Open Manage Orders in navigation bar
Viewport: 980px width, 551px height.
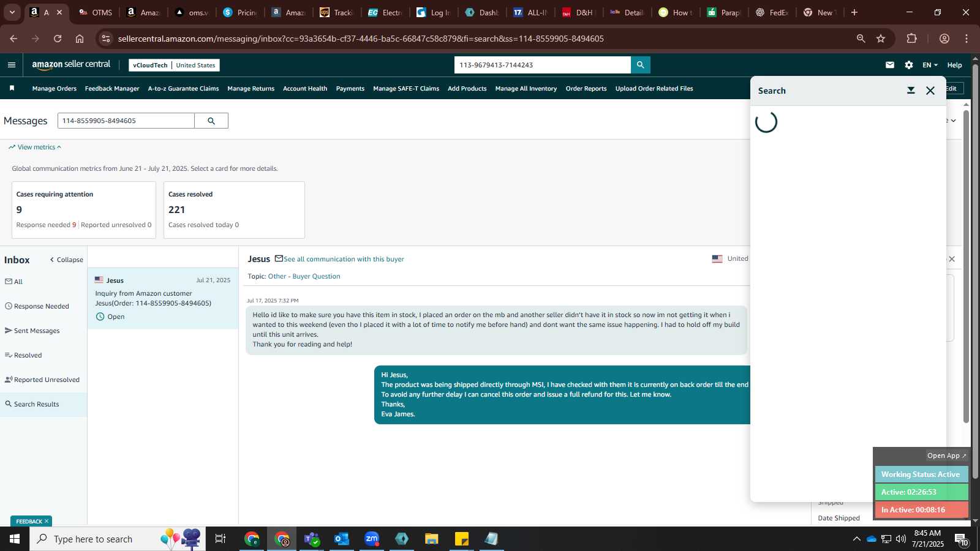click(x=55, y=88)
